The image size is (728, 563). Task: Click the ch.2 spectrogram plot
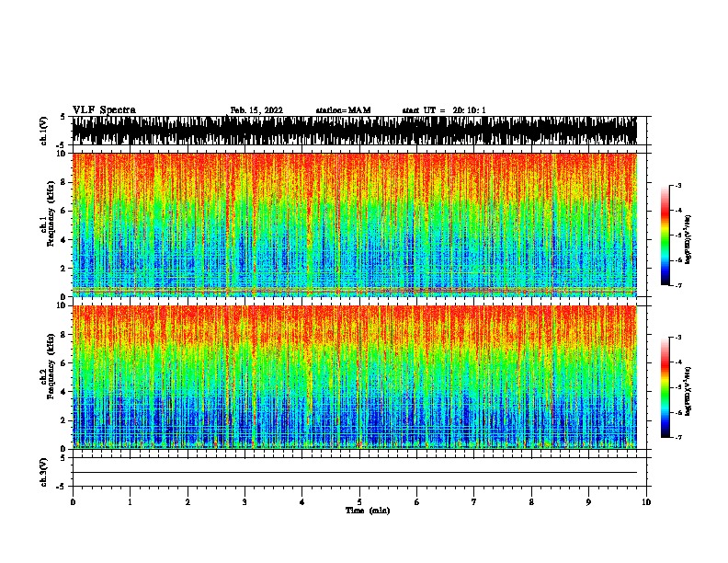(355, 377)
